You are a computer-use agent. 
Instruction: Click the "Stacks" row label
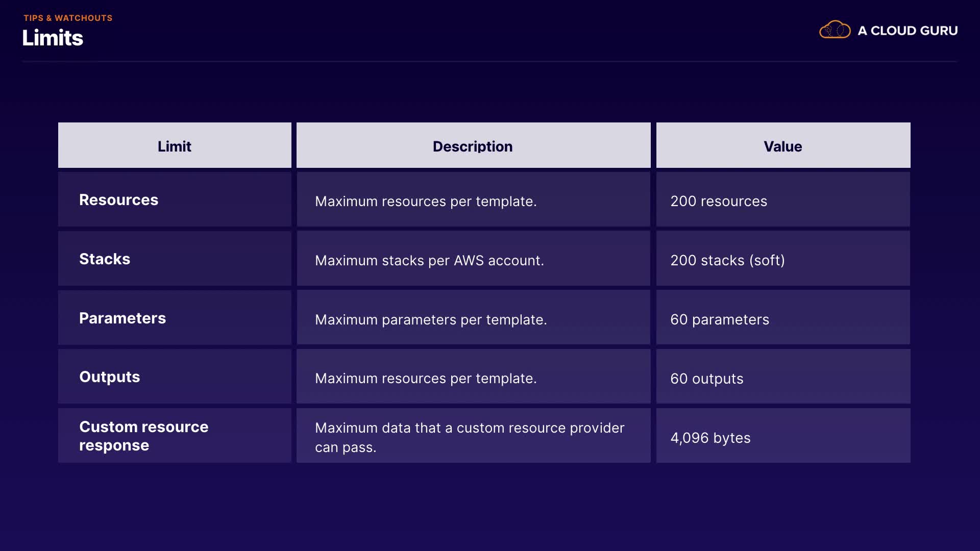click(x=105, y=259)
